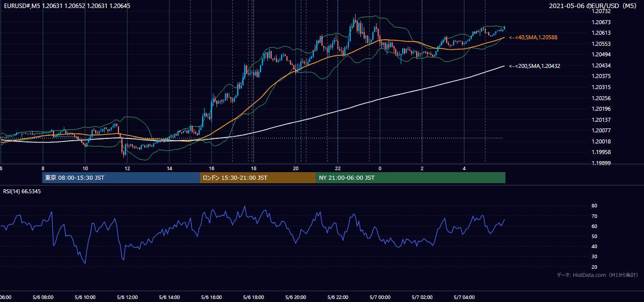This screenshot has height=302, width=644.
Task: Select the 2021-05-06 EUR/USD (M5) heading
Action: [594, 6]
